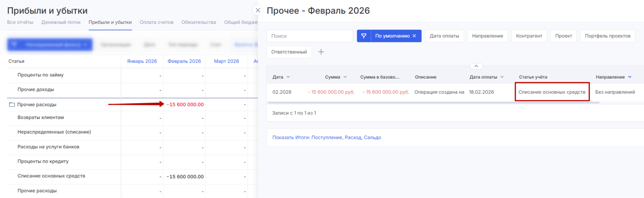Click Показать Итоги: Поступление, Расход, Сальдо link

(326, 137)
